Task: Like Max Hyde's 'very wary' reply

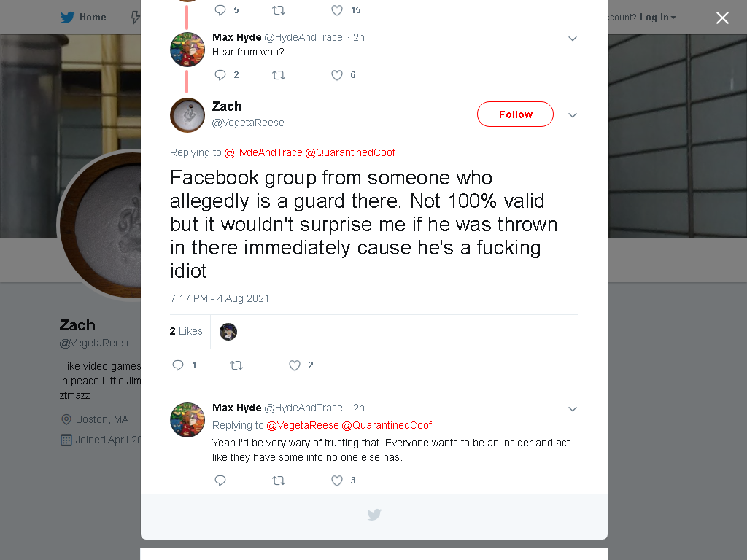Action: (337, 481)
